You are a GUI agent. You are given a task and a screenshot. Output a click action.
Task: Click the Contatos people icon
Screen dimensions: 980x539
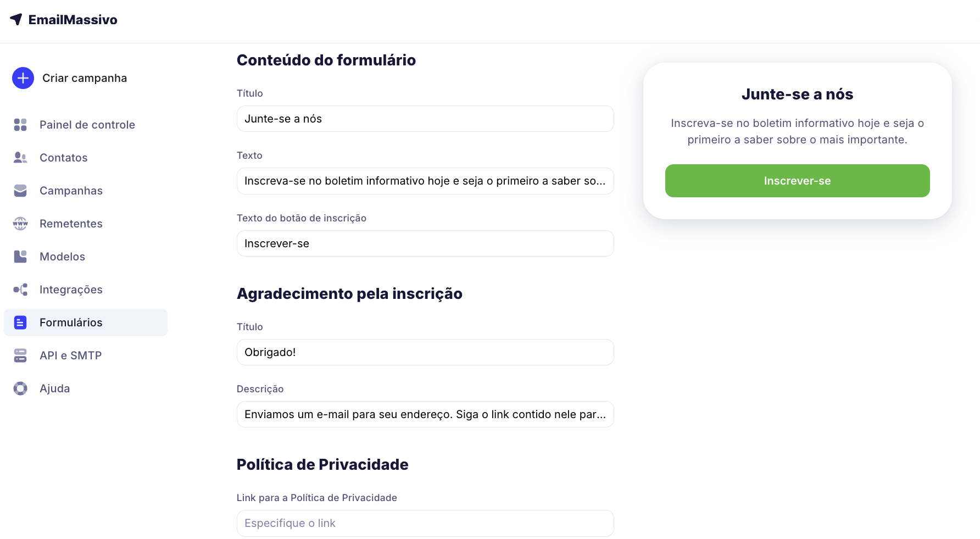click(20, 158)
